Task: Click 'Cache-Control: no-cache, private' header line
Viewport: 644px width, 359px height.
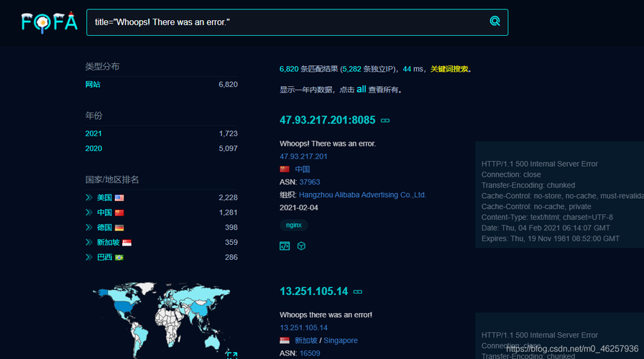Action: [x=536, y=206]
